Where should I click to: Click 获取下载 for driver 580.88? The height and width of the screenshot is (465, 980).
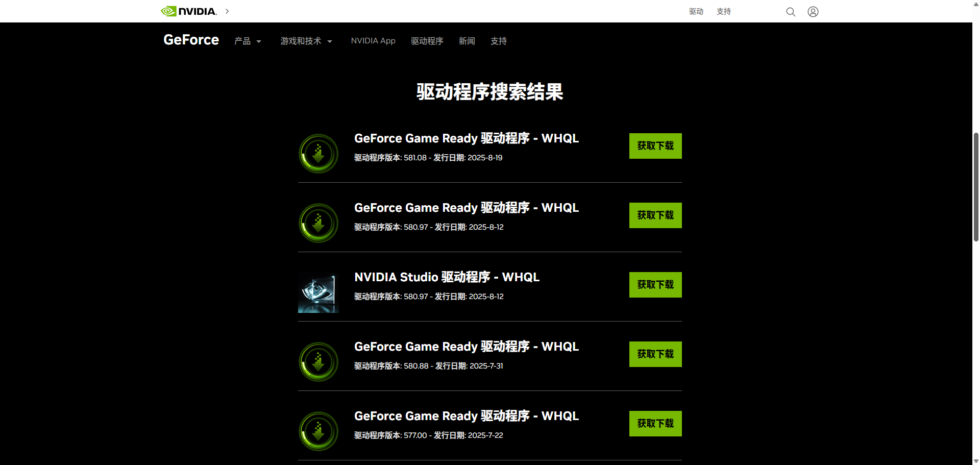coord(655,354)
